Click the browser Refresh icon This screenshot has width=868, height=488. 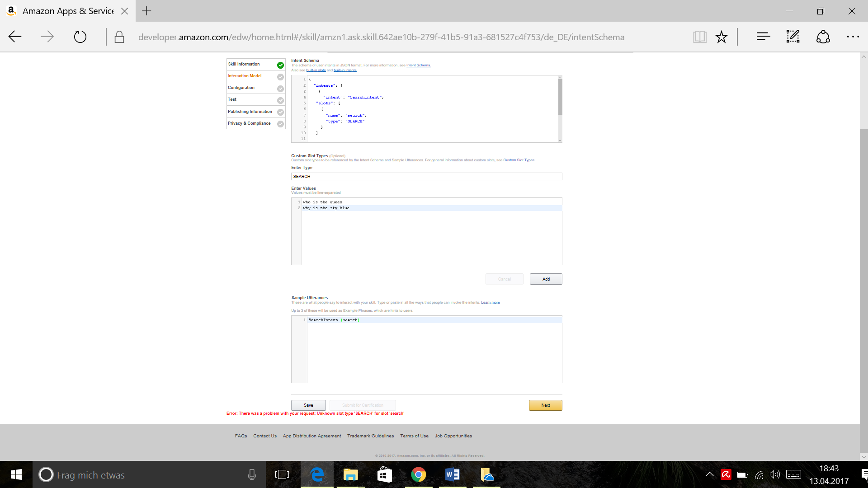coord(80,37)
